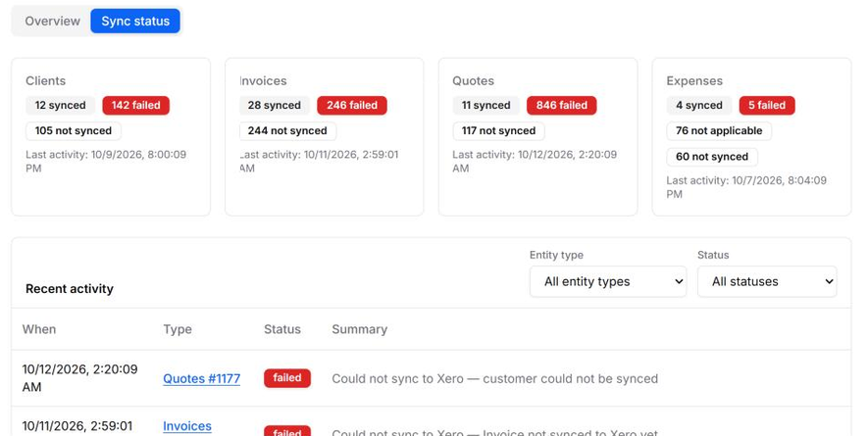Select the Sync status tab
This screenshot has height=436, width=868.
pyautogui.click(x=135, y=21)
